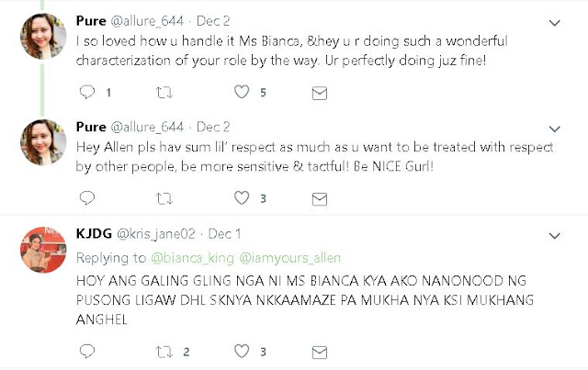Like Pure's tweet with 5 likes
588x370 pixels.
[x=242, y=93]
